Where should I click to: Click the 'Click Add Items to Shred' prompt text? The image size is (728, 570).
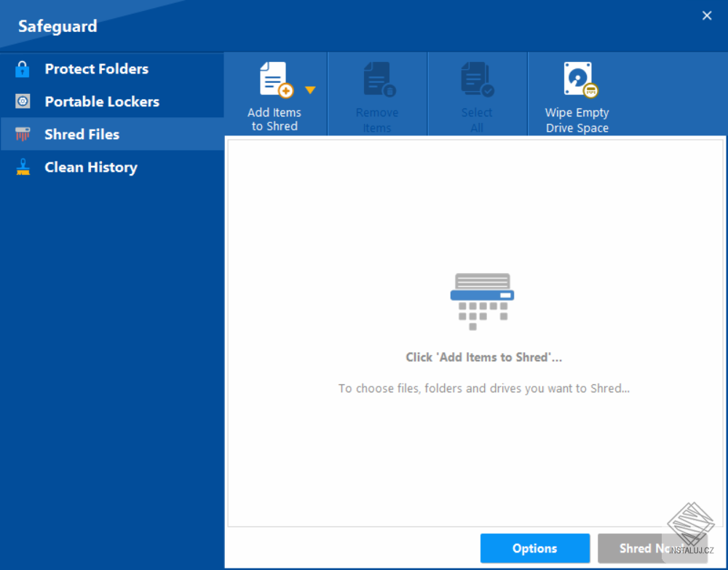[x=483, y=357]
